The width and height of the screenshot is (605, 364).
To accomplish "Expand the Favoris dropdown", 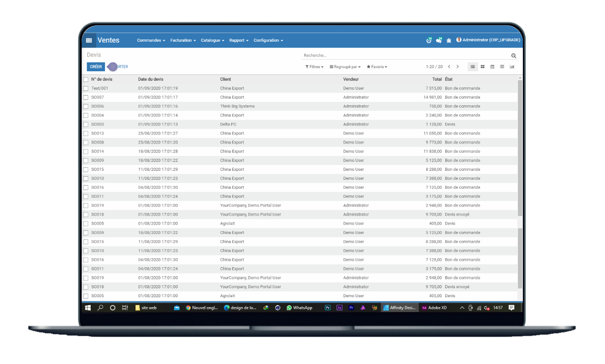I will tap(377, 67).
